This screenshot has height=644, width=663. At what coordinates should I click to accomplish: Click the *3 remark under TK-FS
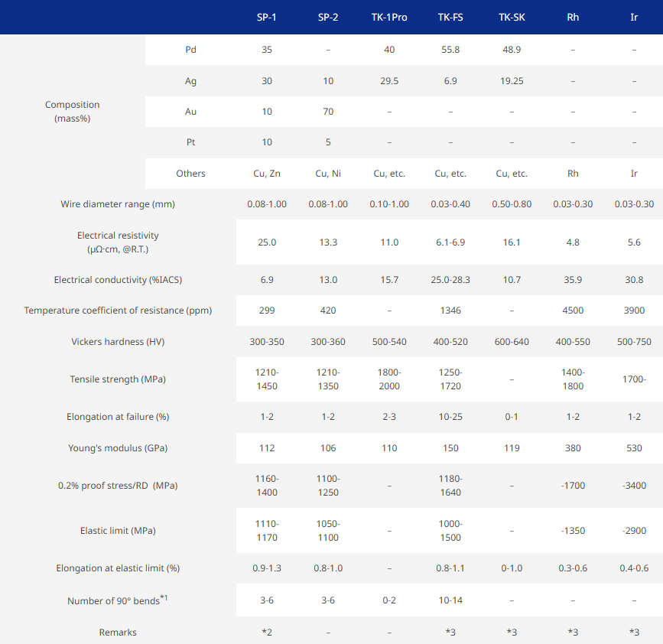(x=450, y=633)
